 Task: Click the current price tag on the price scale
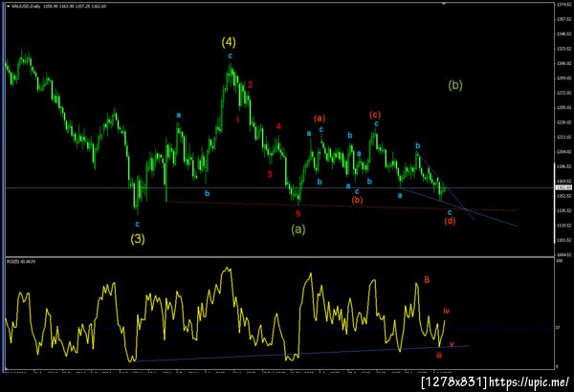(x=563, y=187)
